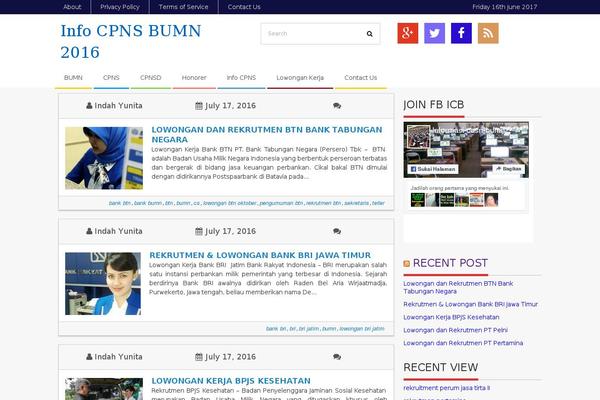Click comments icon on BPJS Kesehatan post

[337, 357]
